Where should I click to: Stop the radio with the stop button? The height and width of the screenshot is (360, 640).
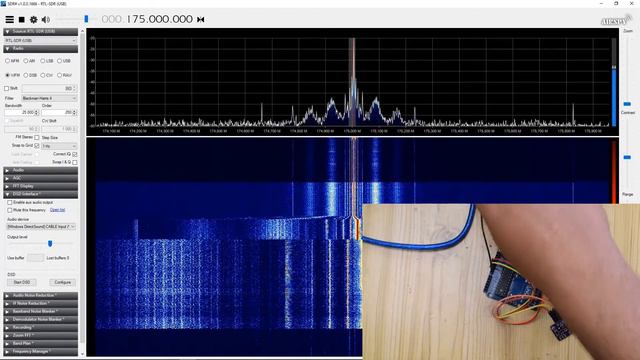pyautogui.click(x=22, y=19)
